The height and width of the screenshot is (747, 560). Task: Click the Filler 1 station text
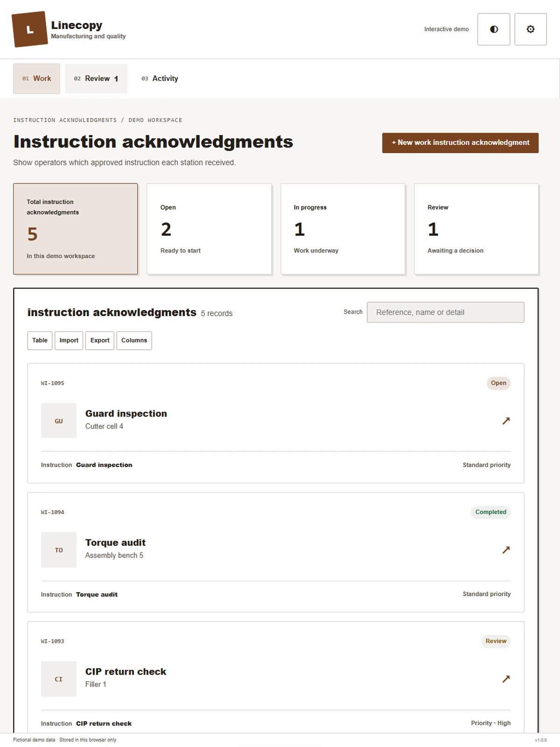point(96,684)
